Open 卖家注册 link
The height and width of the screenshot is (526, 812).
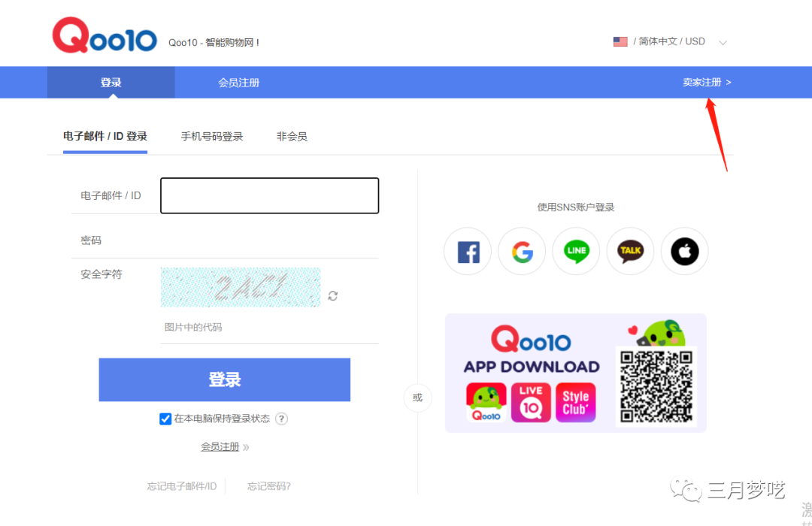point(706,83)
